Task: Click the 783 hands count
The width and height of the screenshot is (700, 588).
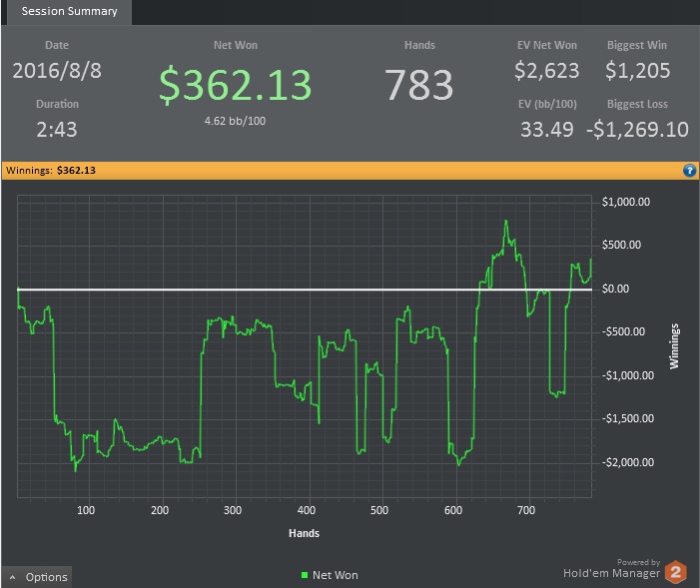Action: pyautogui.click(x=419, y=85)
